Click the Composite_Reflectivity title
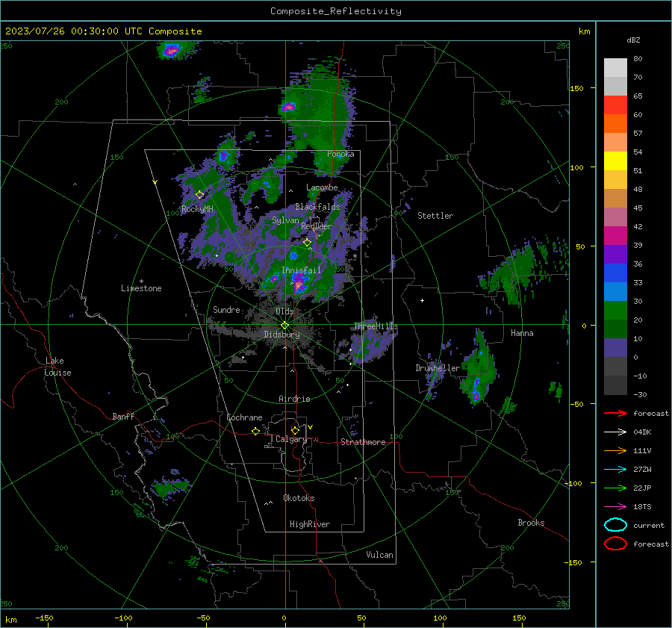The image size is (672, 628). point(336,11)
